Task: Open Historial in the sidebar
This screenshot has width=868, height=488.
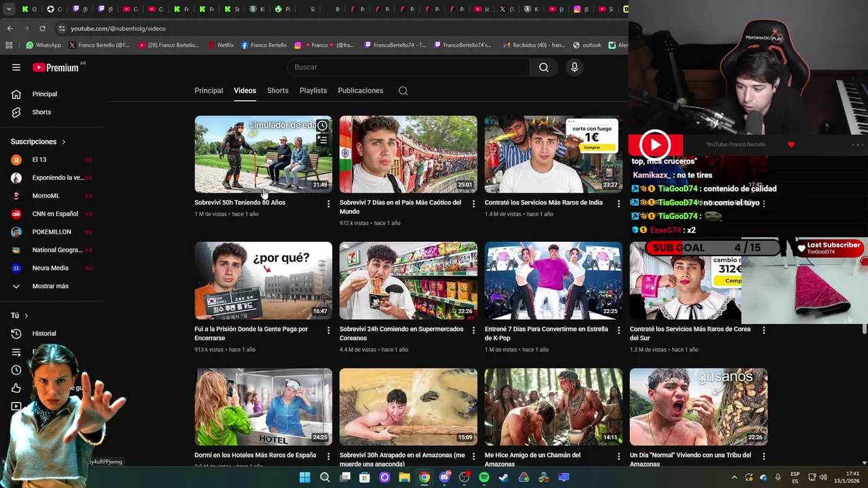Action: pos(44,333)
